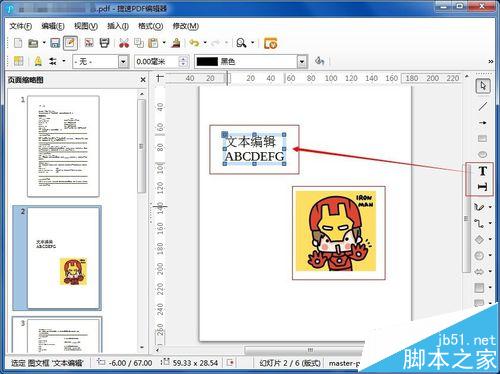Click the print icon
Screen dimensions: 500x374
(104, 43)
